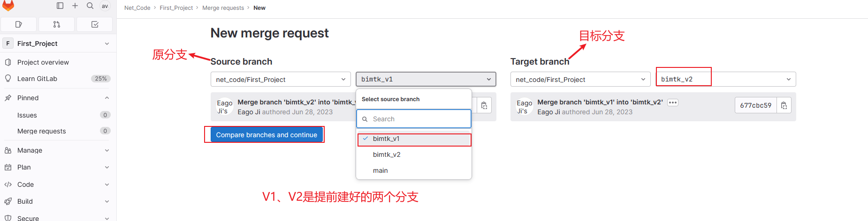Click the plus create-new icon
Viewport: 868px width, 221px height.
point(75,6)
